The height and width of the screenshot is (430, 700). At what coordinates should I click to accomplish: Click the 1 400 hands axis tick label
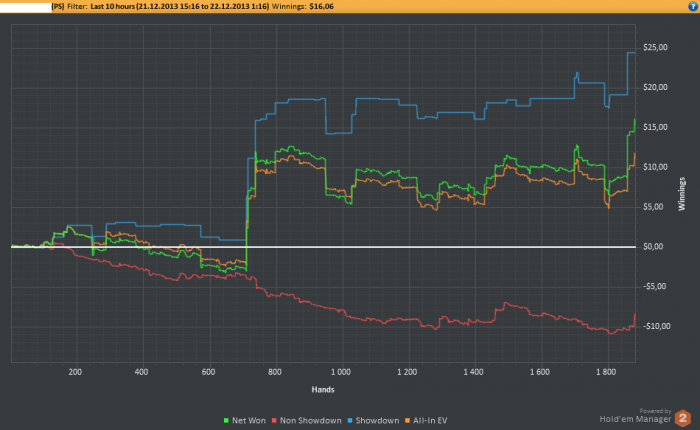pyautogui.click(x=473, y=372)
